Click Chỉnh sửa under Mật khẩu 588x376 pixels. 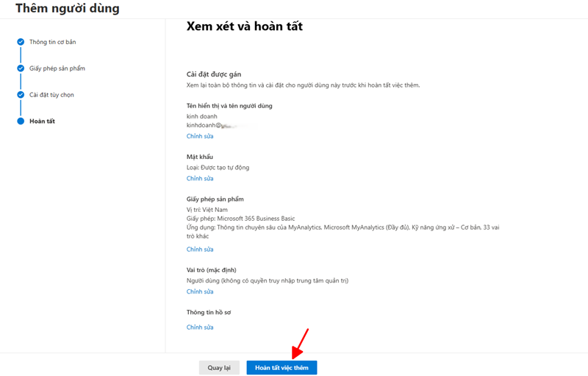point(200,178)
